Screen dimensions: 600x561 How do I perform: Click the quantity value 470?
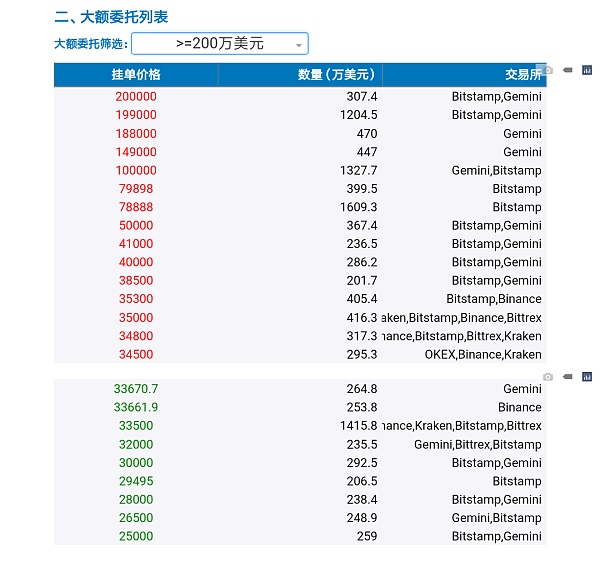click(367, 134)
